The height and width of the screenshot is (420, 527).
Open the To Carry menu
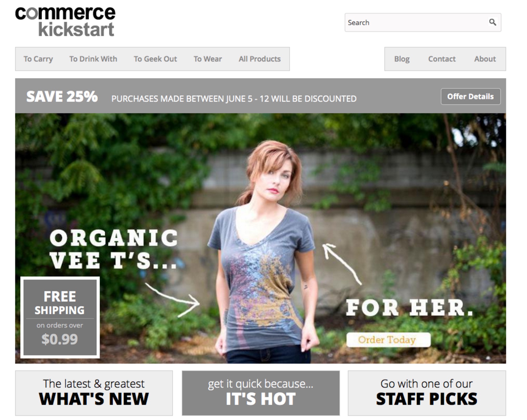(x=38, y=59)
